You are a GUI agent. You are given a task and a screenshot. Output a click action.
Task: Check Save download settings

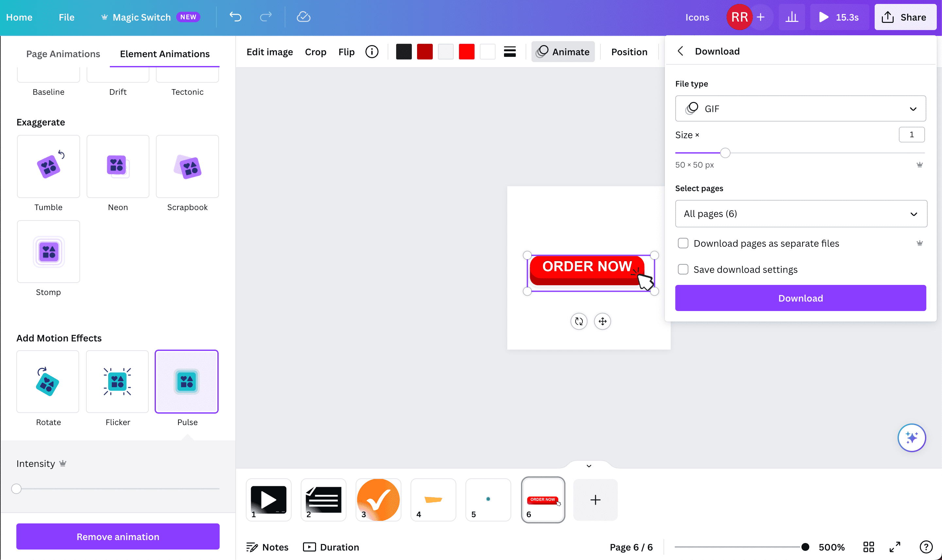[683, 270]
